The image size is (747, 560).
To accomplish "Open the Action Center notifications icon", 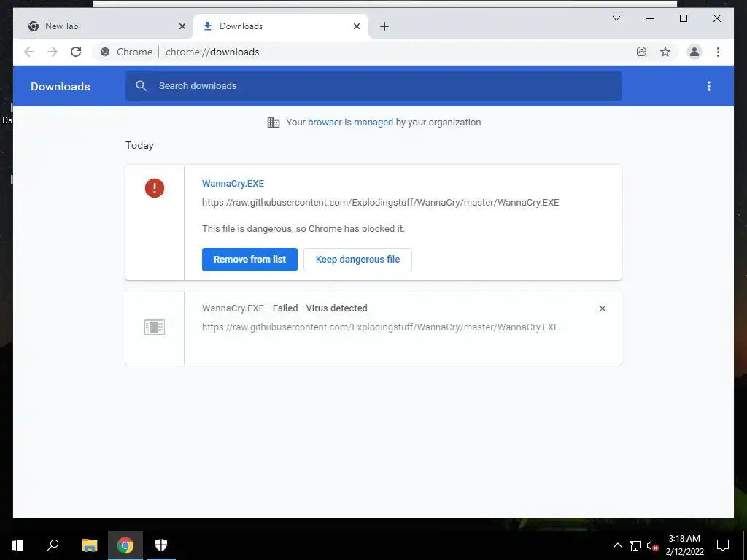I will click(723, 545).
